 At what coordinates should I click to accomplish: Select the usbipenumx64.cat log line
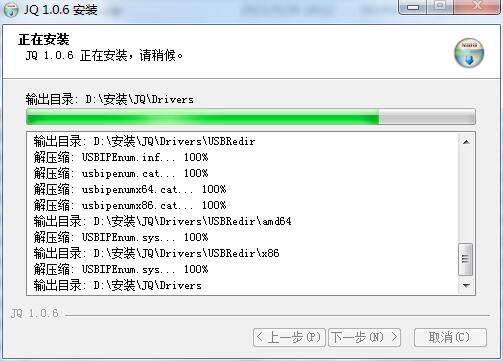[x=130, y=190]
